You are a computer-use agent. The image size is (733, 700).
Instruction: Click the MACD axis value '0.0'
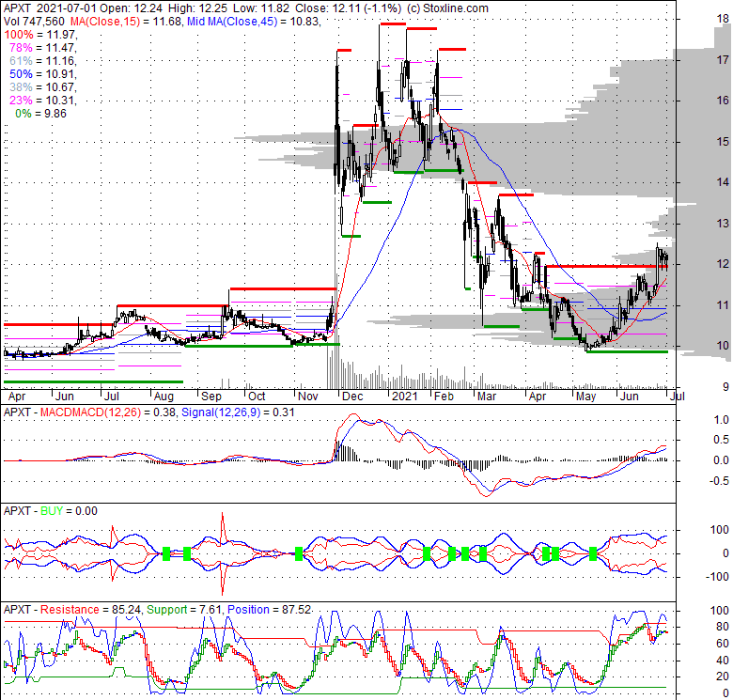pos(722,460)
